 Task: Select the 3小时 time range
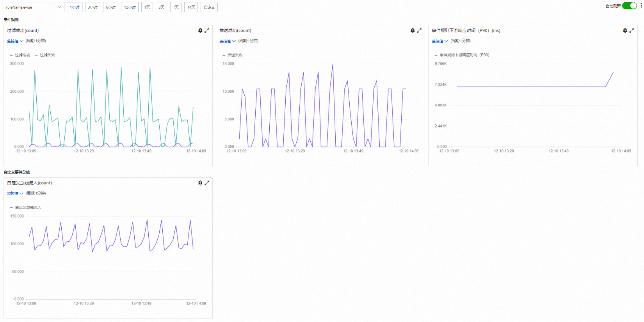click(93, 7)
